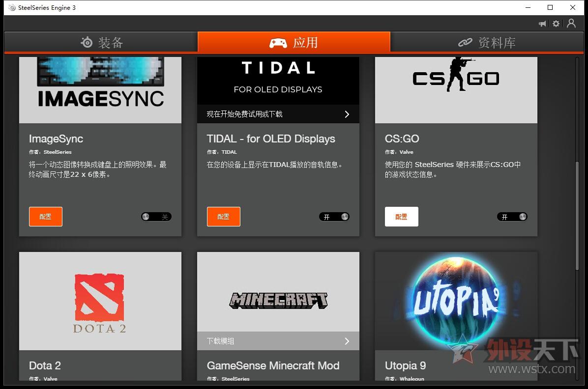Click the 配置 button for ImageSync
This screenshot has width=588, height=389.
point(46,217)
